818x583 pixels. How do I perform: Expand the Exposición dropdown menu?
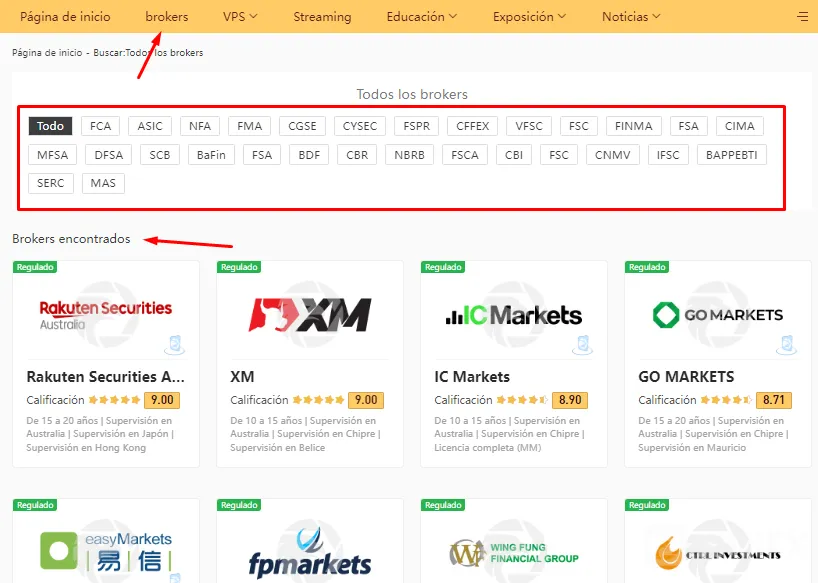pos(529,17)
